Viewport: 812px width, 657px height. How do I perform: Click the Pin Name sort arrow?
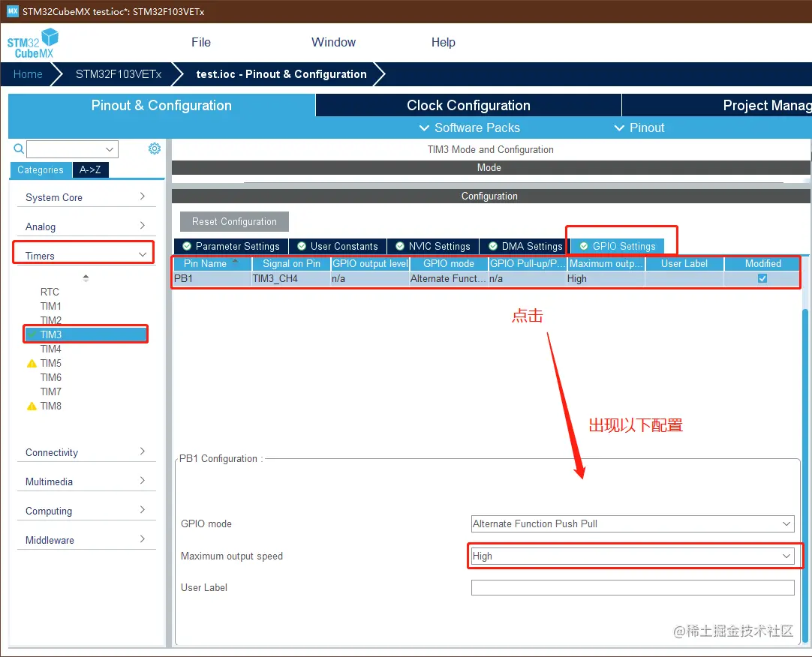[x=236, y=261]
